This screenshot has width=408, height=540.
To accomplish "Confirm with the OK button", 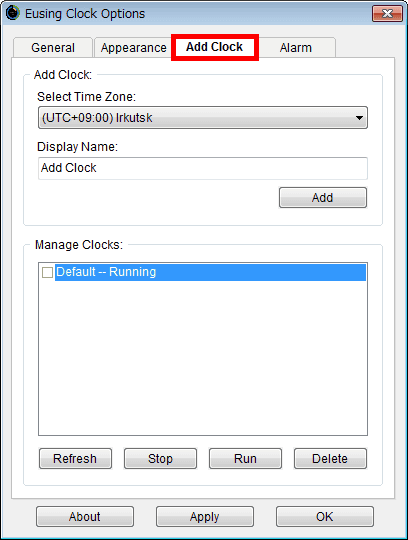I will point(325,517).
